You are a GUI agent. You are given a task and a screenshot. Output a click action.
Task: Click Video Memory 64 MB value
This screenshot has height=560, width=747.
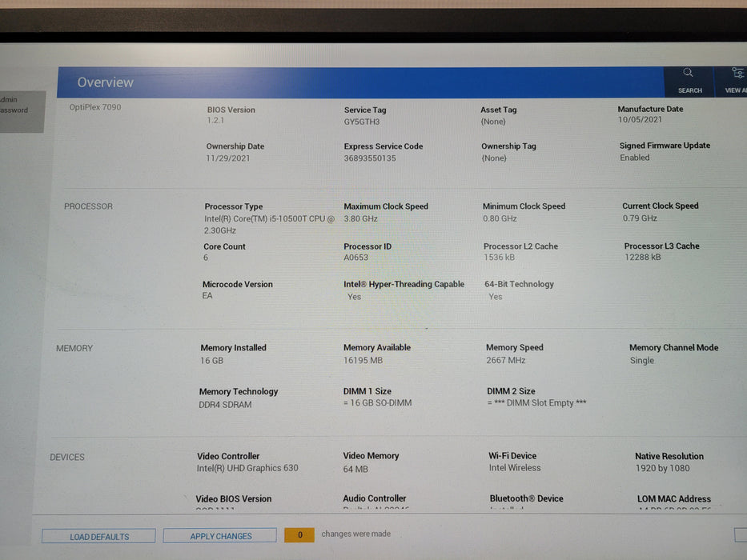coord(355,469)
